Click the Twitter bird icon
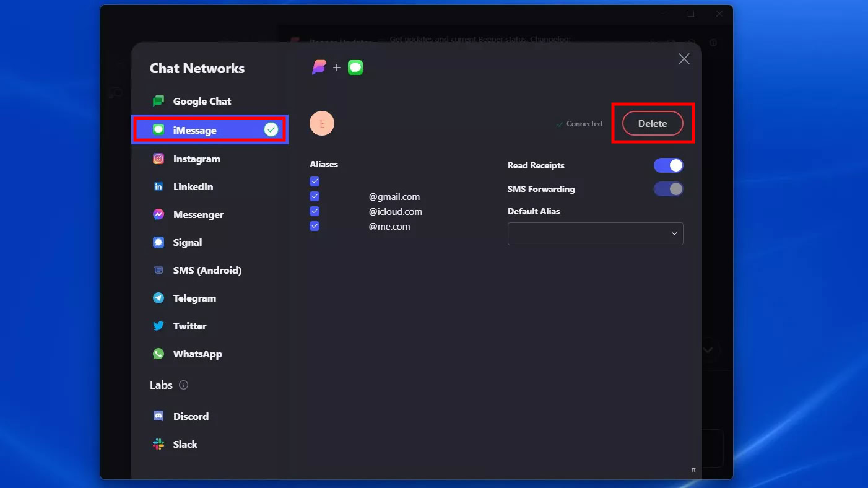This screenshot has width=868, height=488. (158, 326)
